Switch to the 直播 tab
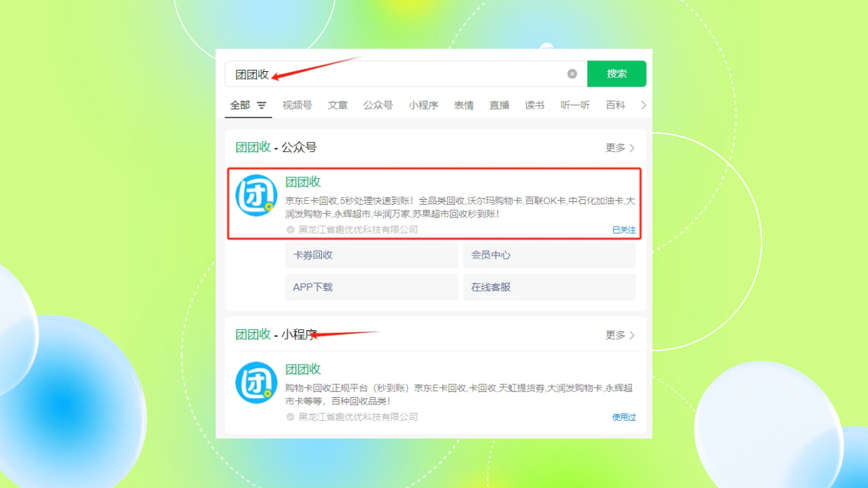The width and height of the screenshot is (868, 488). pyautogui.click(x=499, y=105)
